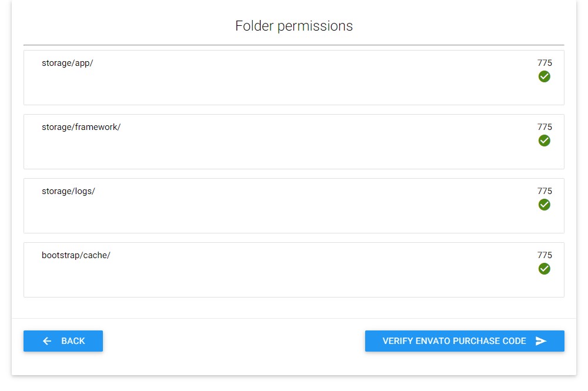The image size is (588, 391).
Task: Click the green checkmark for storage/app/
Action: pyautogui.click(x=544, y=76)
